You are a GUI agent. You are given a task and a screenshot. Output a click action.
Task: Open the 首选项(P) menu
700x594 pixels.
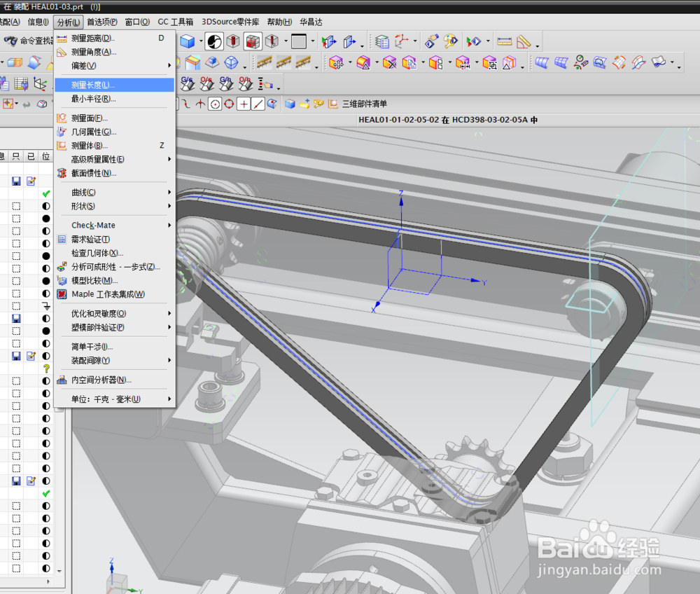[x=102, y=22]
